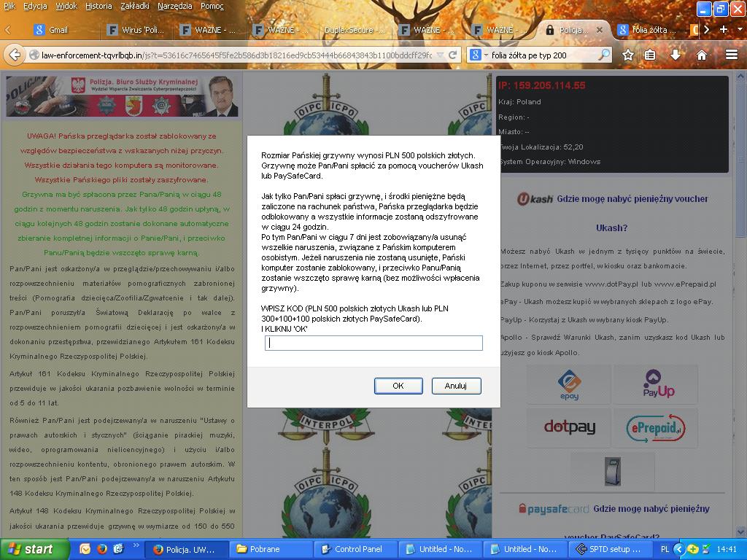Open the mail envelope quick launch icon
Image resolution: width=747 pixels, height=560 pixels.
click(85, 549)
